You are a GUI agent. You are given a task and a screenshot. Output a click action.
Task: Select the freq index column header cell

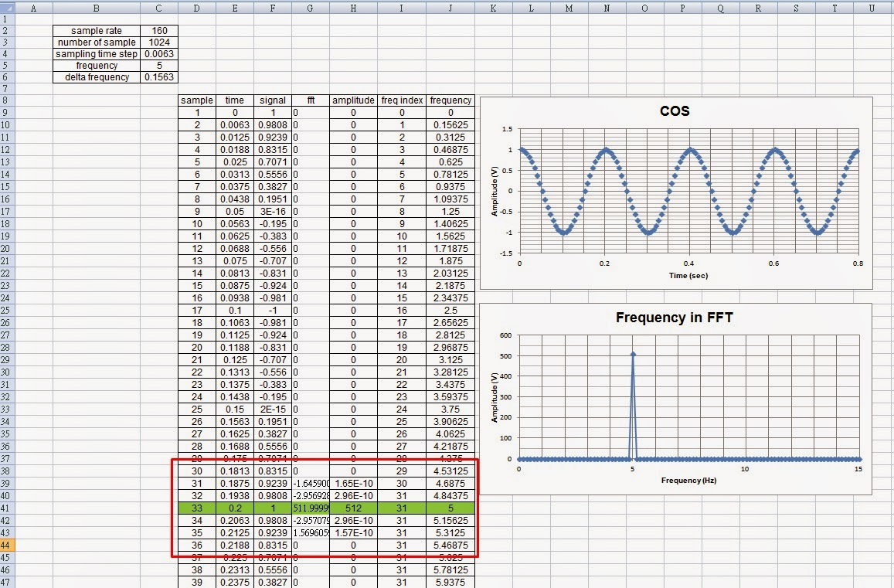(400, 100)
